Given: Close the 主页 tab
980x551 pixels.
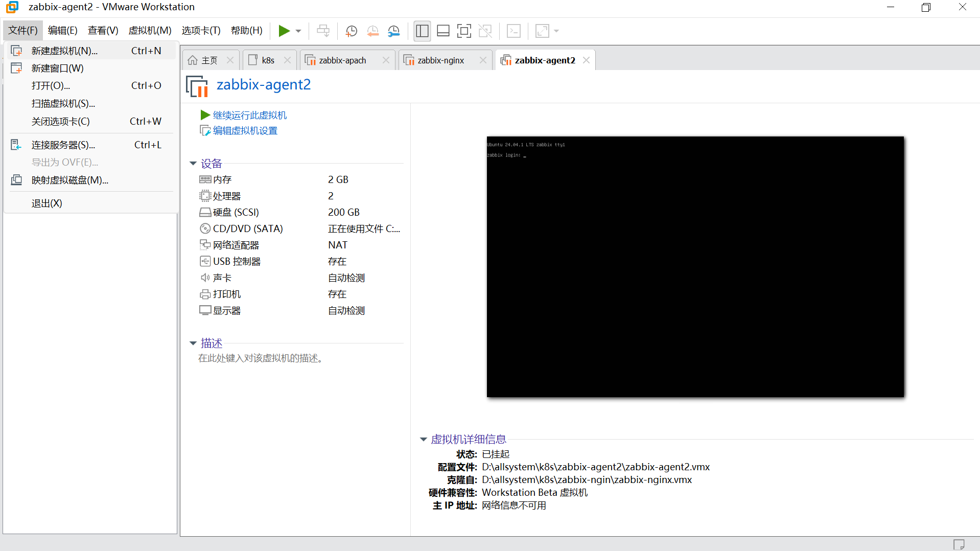Looking at the screenshot, I should 230,60.
